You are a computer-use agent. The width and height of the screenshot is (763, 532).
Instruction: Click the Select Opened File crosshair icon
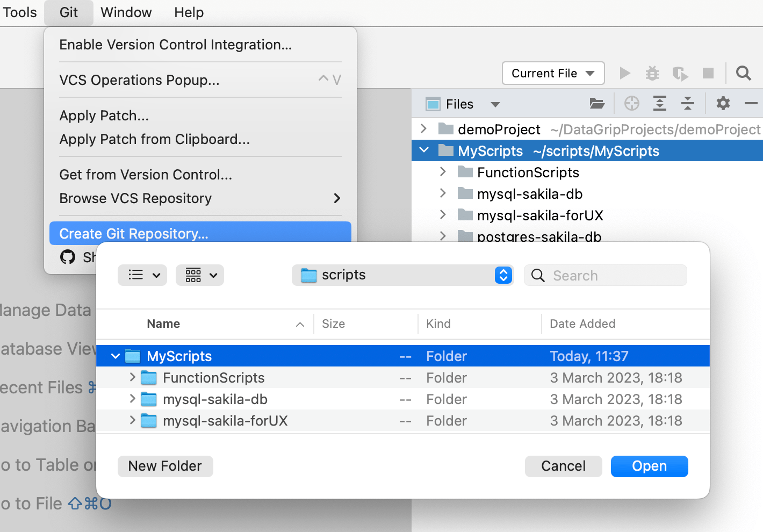click(632, 103)
